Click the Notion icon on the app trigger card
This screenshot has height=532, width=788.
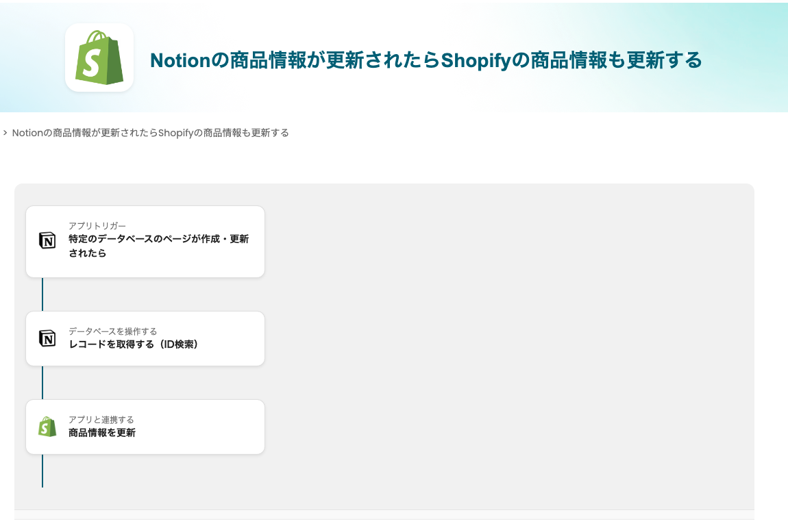pos(47,240)
